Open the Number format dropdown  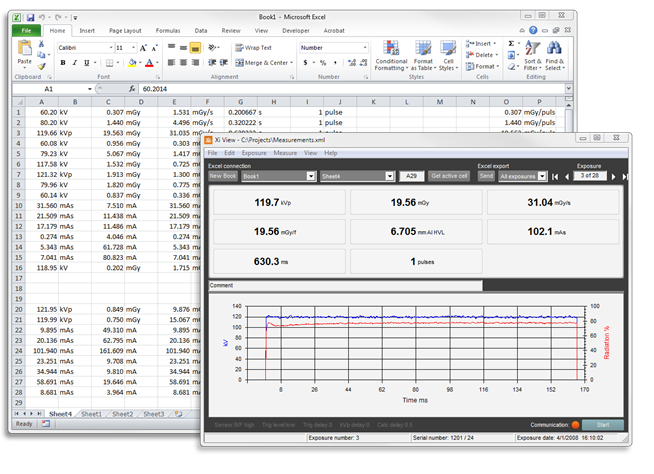coord(365,48)
